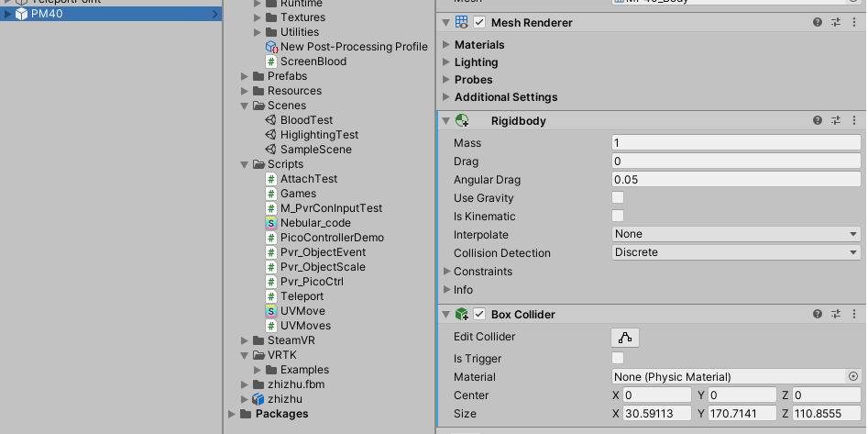Expand the Additional Settings section

click(446, 97)
